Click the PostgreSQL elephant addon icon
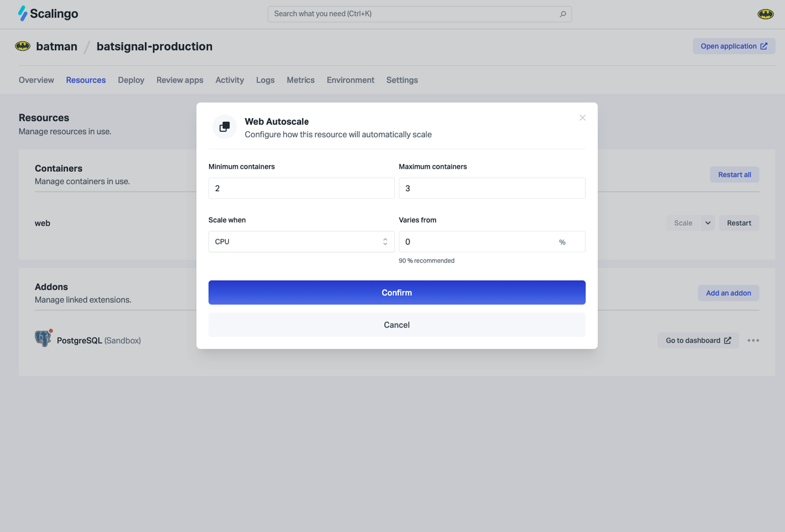785x532 pixels. [43, 339]
